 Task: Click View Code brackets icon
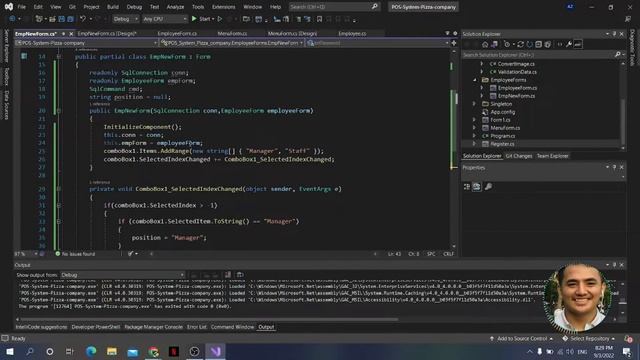coord(560,44)
